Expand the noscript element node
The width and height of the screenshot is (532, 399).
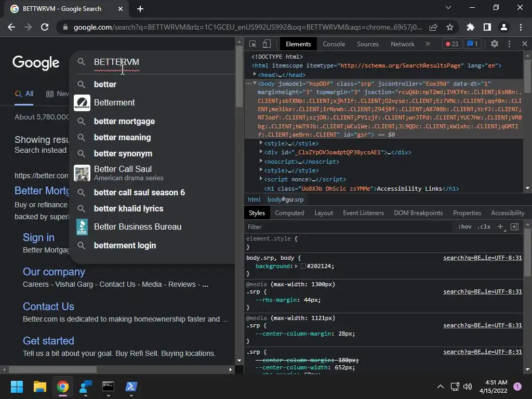coord(261,161)
